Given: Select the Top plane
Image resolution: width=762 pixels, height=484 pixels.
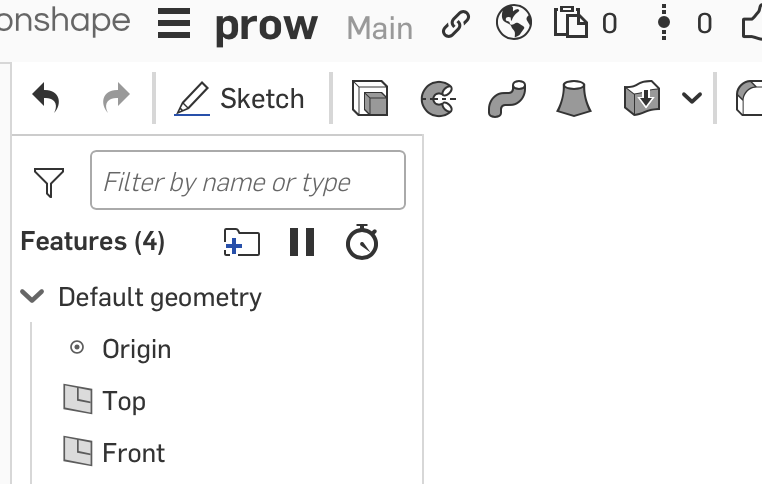Looking at the screenshot, I should click(x=123, y=401).
